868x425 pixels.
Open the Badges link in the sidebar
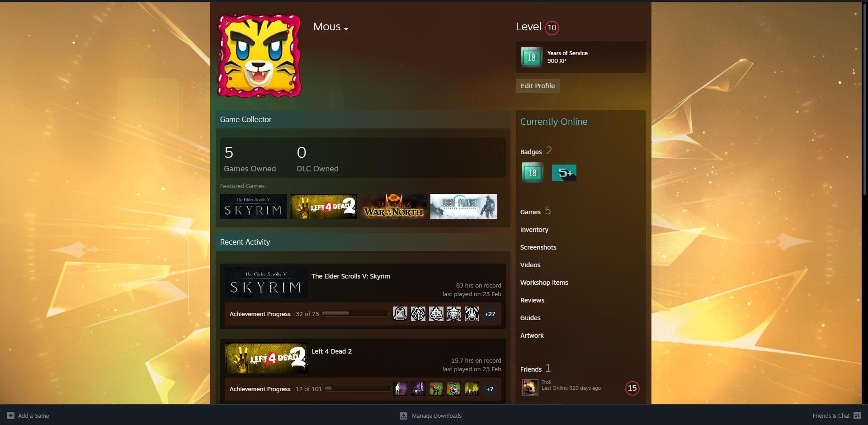click(x=531, y=152)
